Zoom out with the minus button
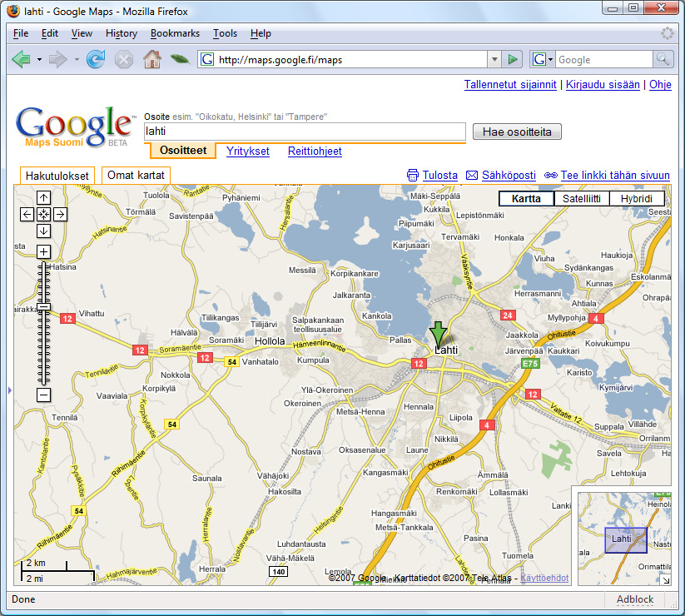This screenshot has height=616, width=685. 43,395
